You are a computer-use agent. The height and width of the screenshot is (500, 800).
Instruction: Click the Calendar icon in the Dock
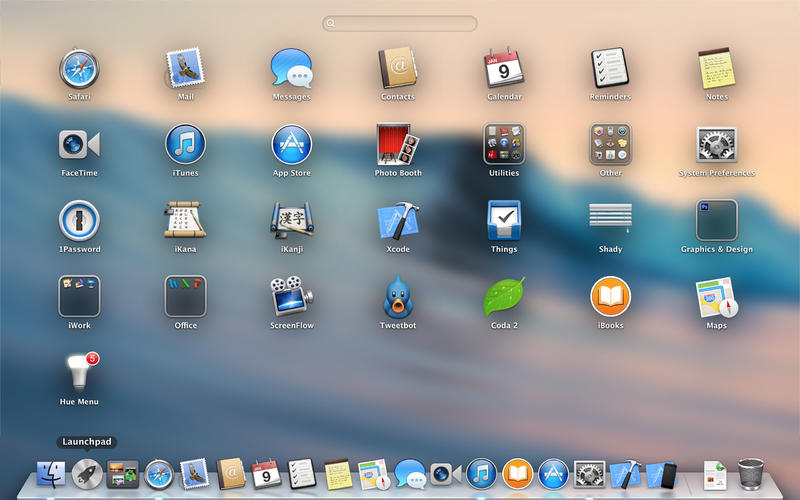coord(266,474)
